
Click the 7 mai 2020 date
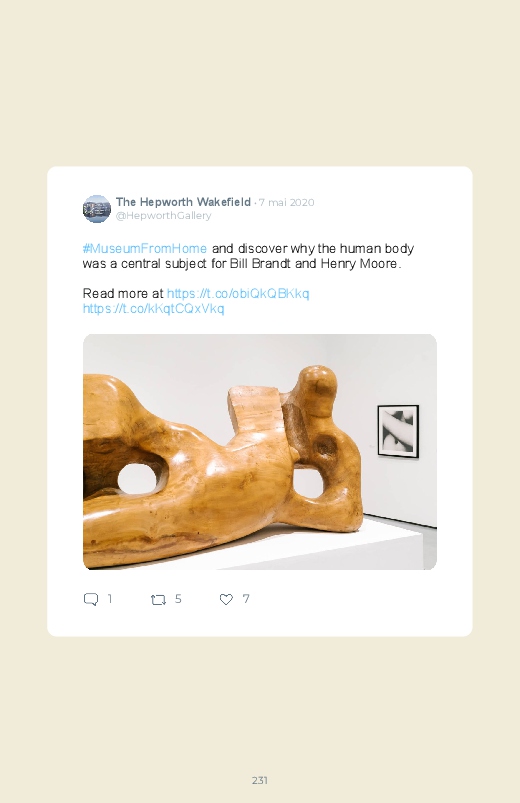(x=286, y=202)
